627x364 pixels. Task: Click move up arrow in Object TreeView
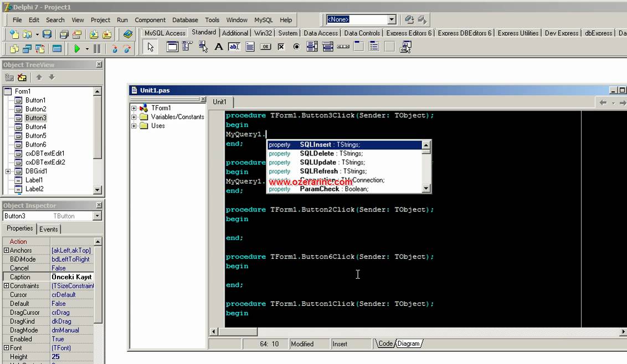coord(39,77)
